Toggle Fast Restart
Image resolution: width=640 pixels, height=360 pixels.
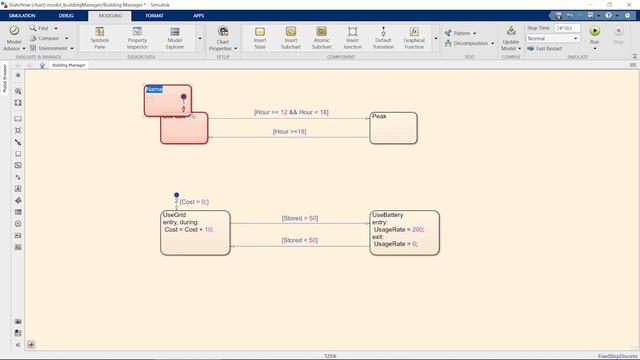[545, 49]
